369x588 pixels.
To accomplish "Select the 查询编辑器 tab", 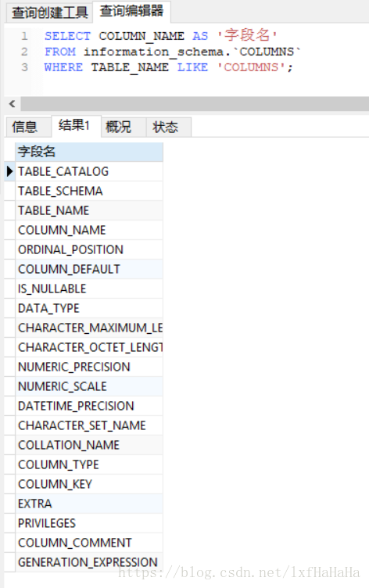I will pos(131,11).
